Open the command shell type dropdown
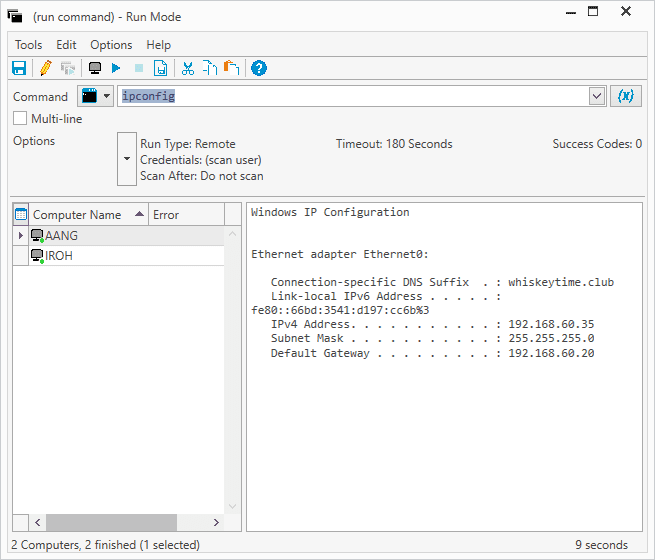Viewport: 655px width, 560px height. click(96, 96)
